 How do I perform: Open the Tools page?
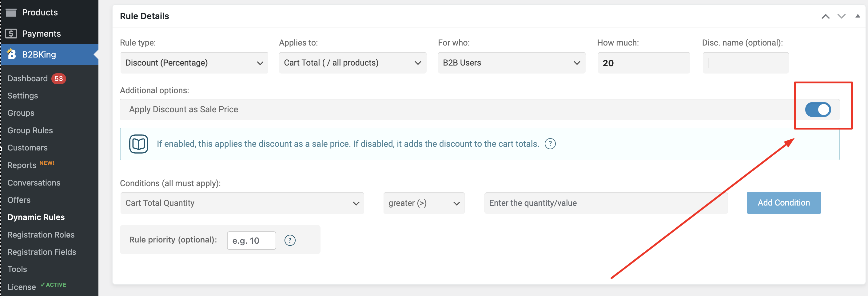(x=17, y=269)
